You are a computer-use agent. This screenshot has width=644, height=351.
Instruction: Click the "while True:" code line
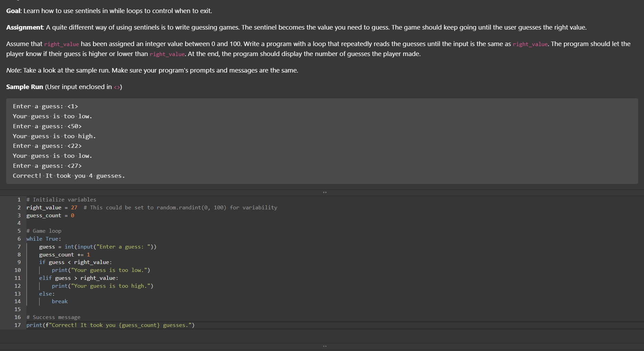(x=44, y=239)
